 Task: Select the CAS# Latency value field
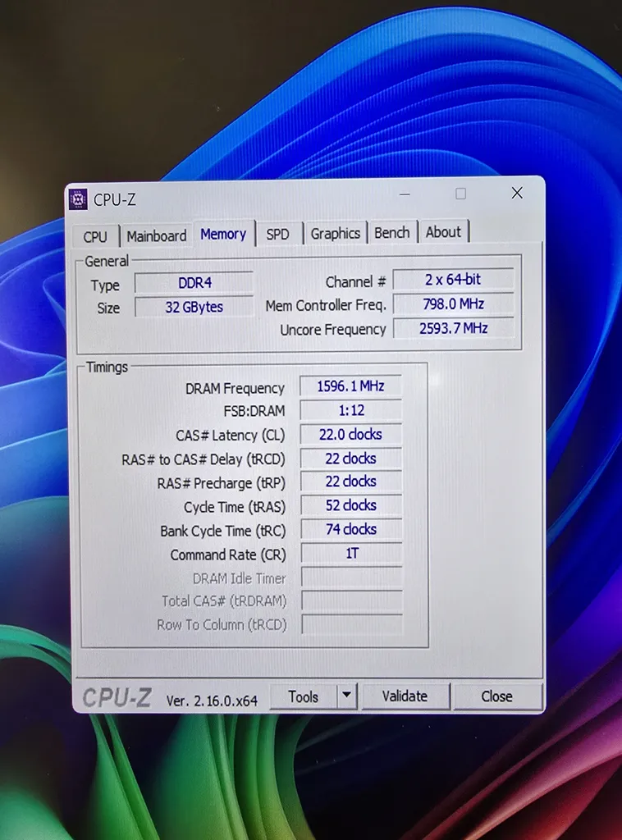[x=350, y=435]
